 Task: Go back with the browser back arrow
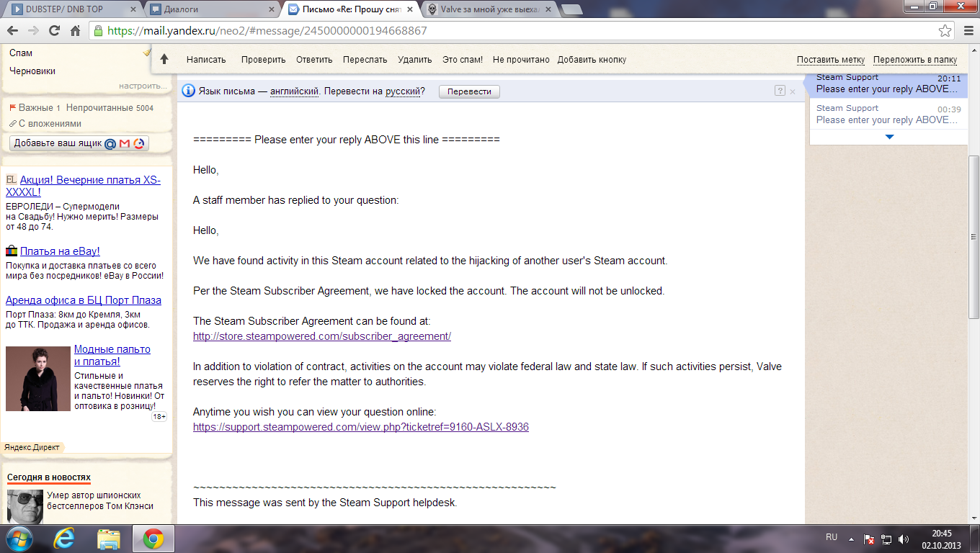tap(13, 31)
